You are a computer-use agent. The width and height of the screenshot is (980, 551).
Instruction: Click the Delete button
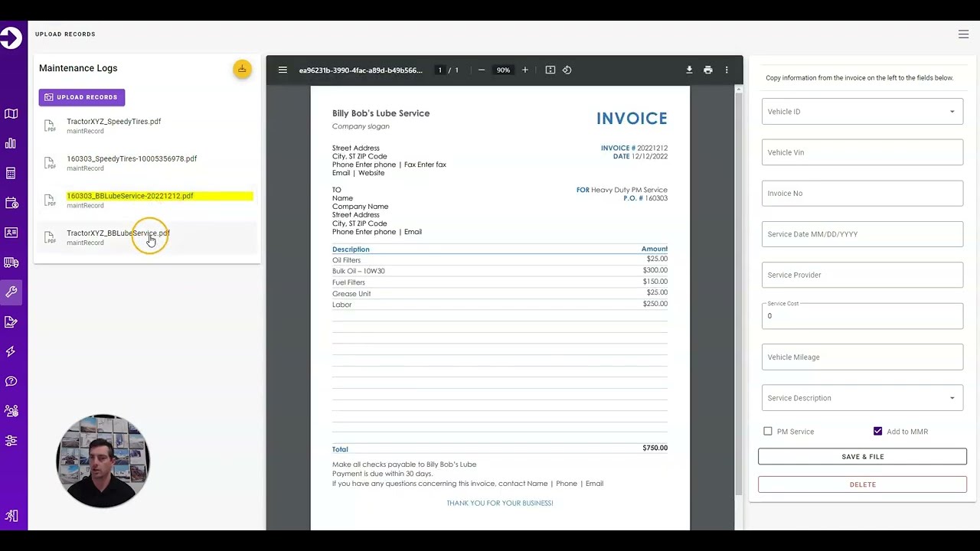862,484
